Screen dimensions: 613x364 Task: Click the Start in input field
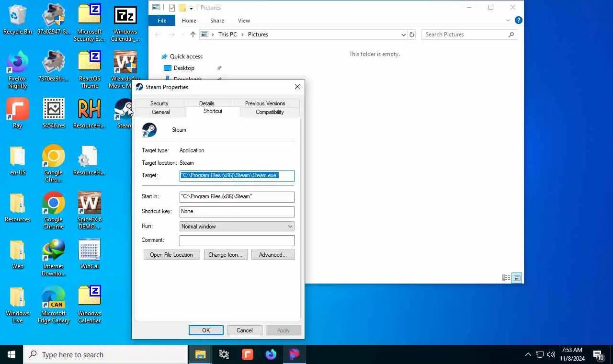pos(237,197)
